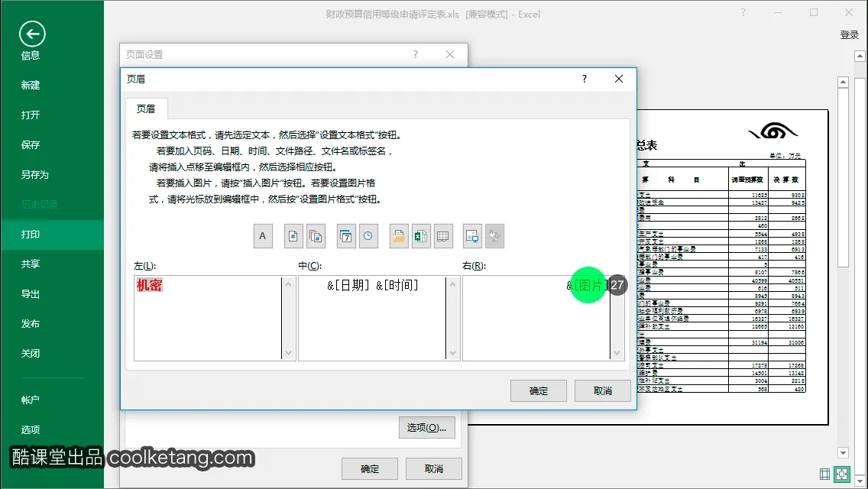The image size is (868, 489).
Task: Insert Date icon in header toolbar
Action: (x=346, y=236)
